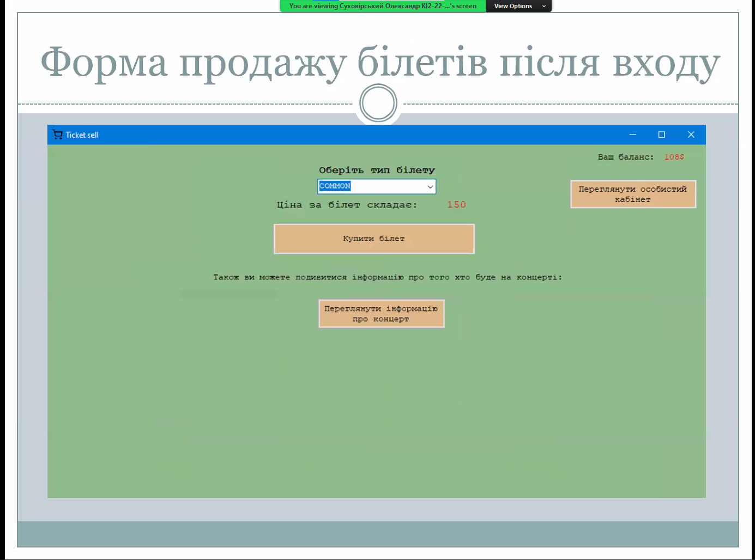Click the Ticket sell window title text

(x=82, y=135)
